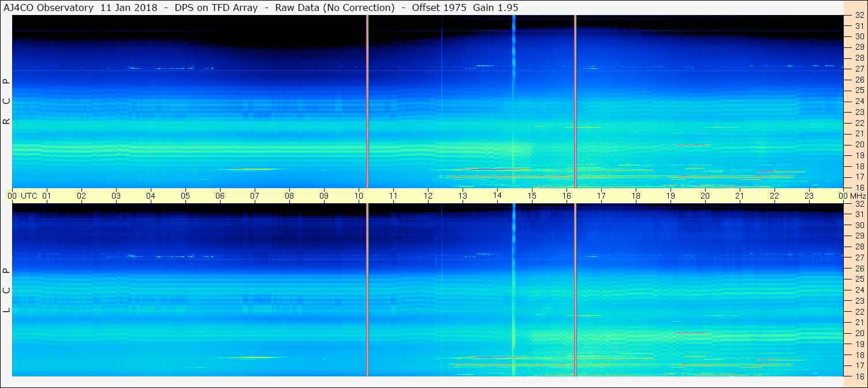The width and height of the screenshot is (868, 388).
Task: Select the 20 hour label on time axis
Action: click(x=705, y=196)
